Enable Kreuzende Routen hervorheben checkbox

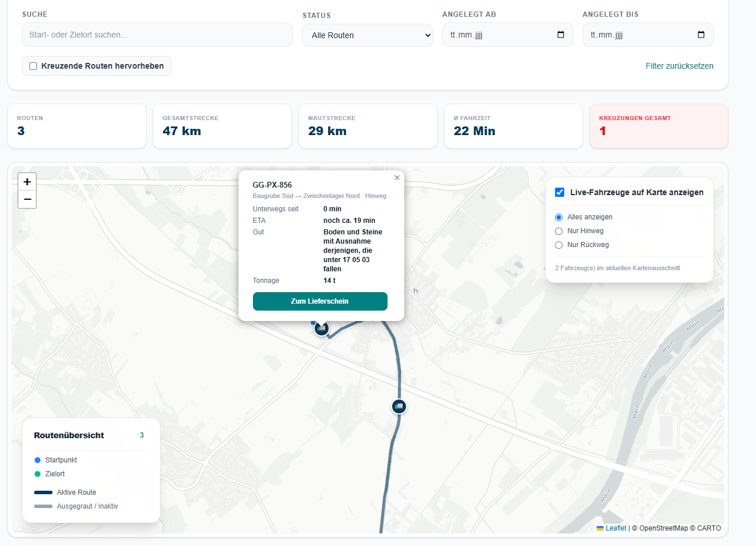33,66
